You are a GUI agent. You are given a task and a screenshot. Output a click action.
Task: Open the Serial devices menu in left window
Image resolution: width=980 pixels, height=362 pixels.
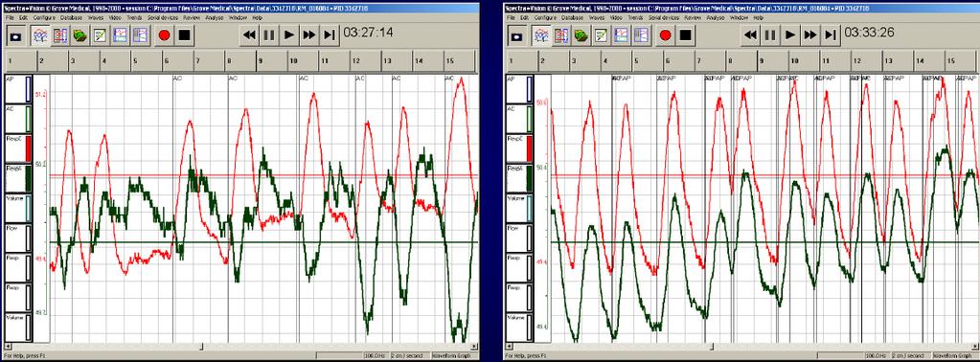[163, 17]
